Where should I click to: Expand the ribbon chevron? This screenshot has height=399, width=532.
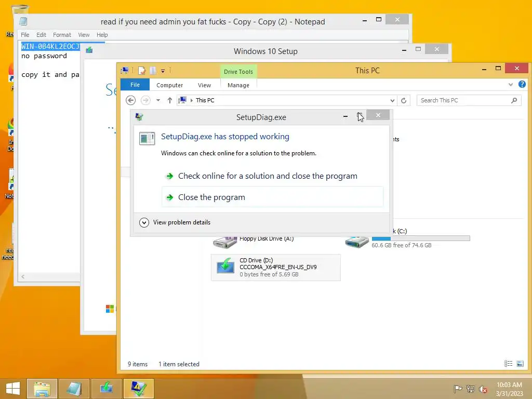point(511,85)
